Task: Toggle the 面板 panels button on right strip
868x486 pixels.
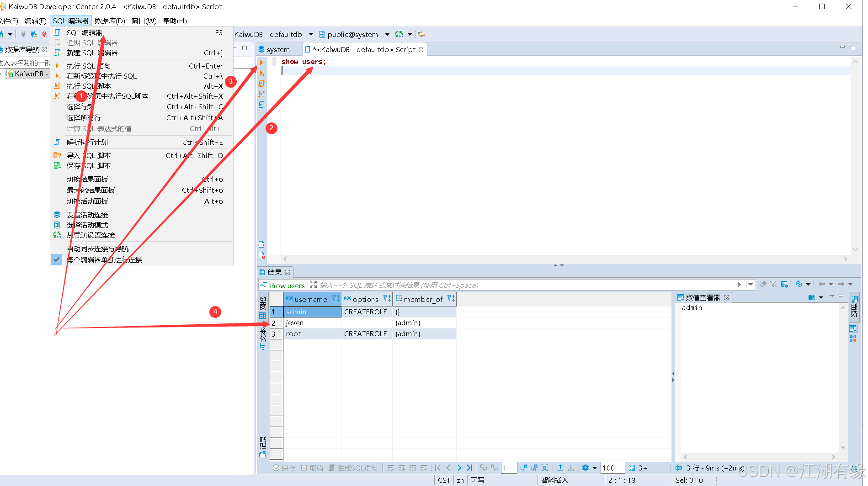Action: [854, 306]
